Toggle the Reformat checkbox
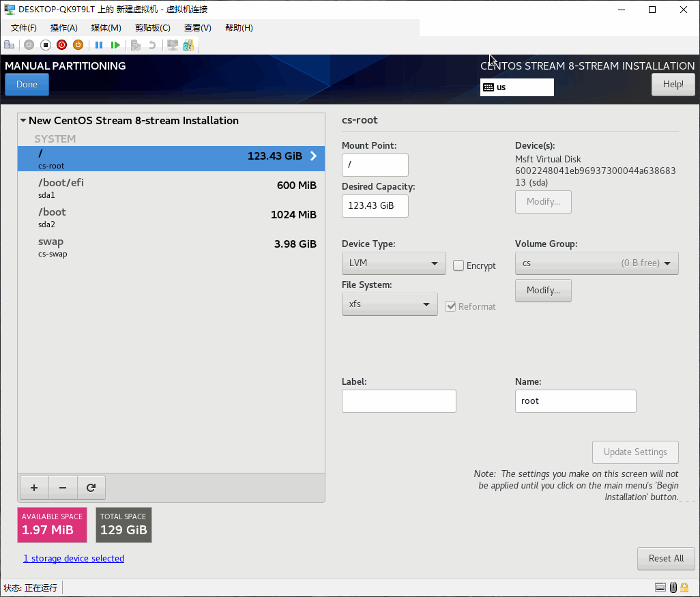The image size is (700, 597). 450,306
